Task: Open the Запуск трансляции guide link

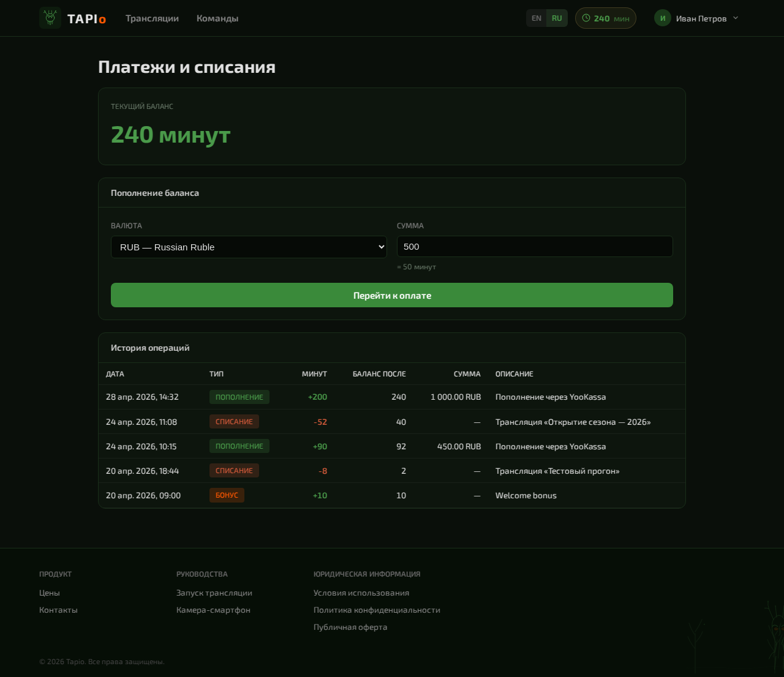Action: coord(214,593)
